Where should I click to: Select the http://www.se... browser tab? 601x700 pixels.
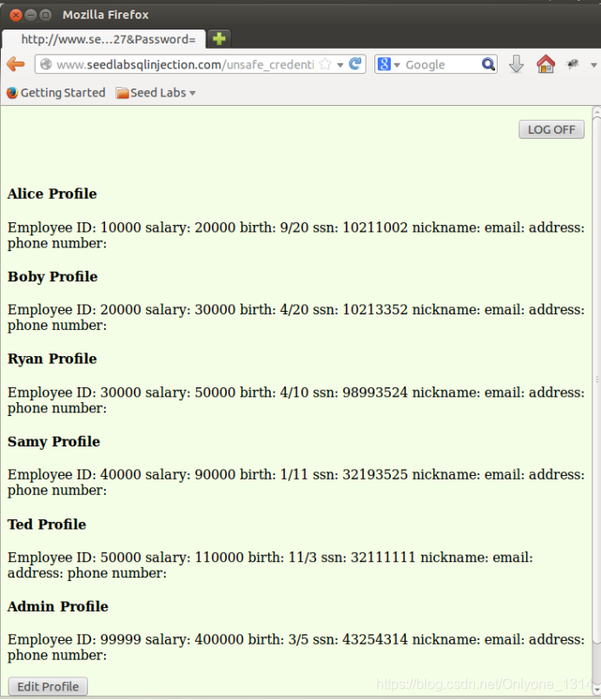point(103,39)
